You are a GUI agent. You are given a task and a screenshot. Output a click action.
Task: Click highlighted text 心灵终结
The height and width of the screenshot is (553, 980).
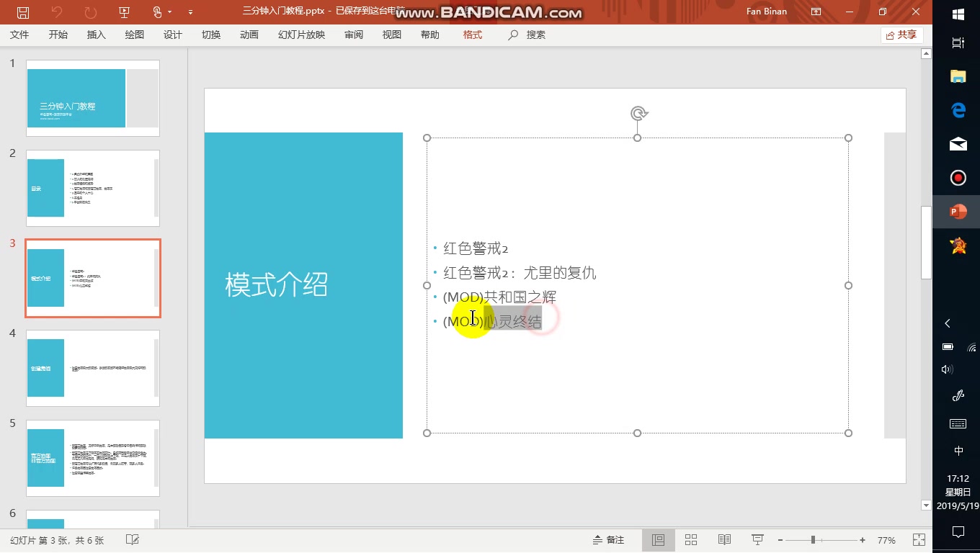513,321
